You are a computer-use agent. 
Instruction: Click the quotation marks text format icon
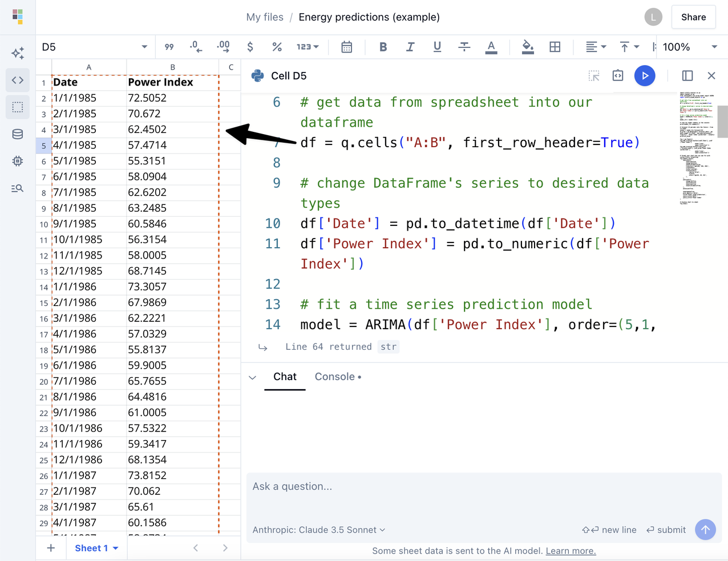[x=169, y=47]
